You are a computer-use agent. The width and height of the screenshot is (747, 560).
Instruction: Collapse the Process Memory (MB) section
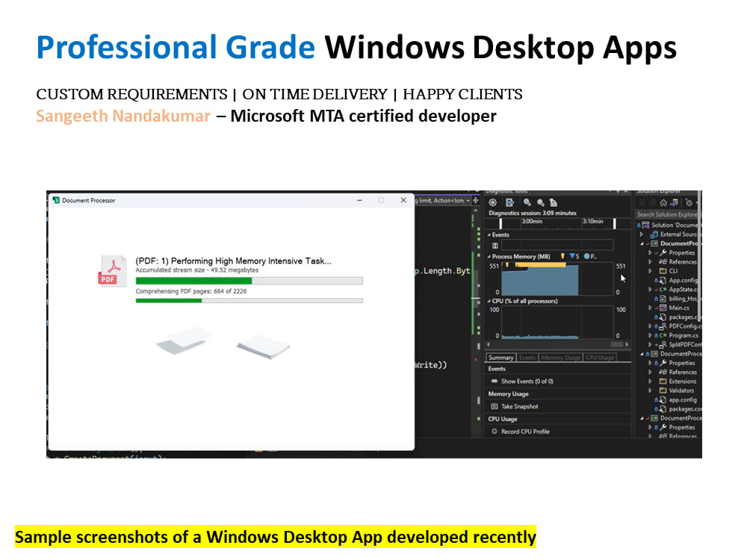click(490, 257)
